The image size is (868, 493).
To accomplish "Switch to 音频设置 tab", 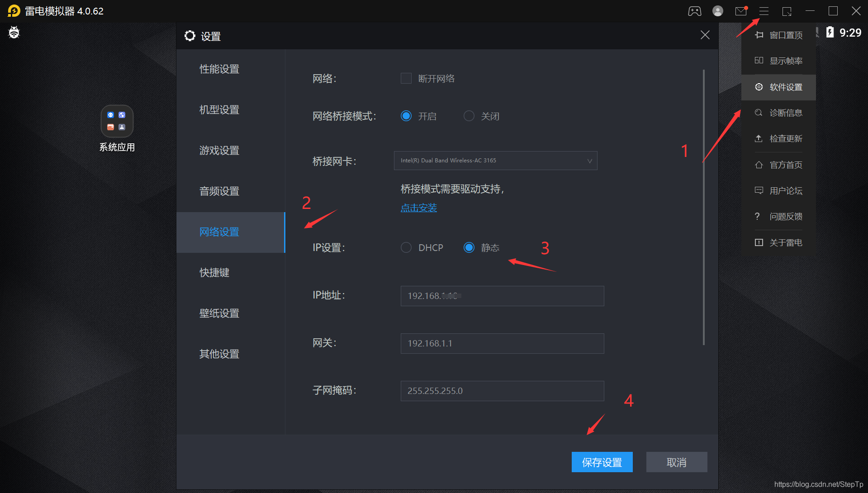I will [231, 191].
